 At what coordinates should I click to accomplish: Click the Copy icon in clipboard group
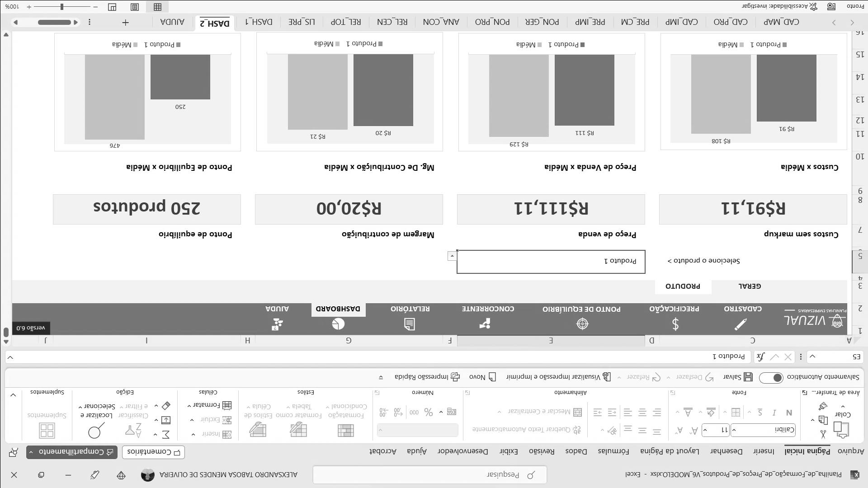coord(823,420)
